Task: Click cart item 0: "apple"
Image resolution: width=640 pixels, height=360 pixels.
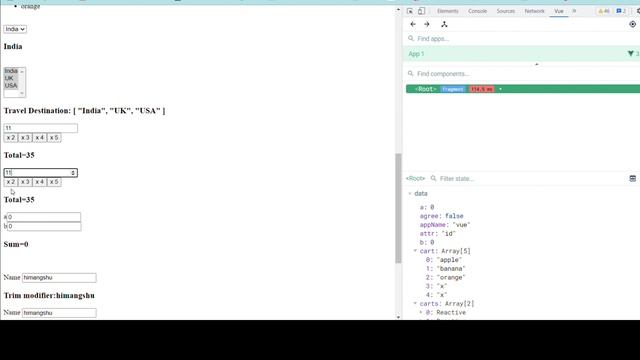Action: point(444,260)
